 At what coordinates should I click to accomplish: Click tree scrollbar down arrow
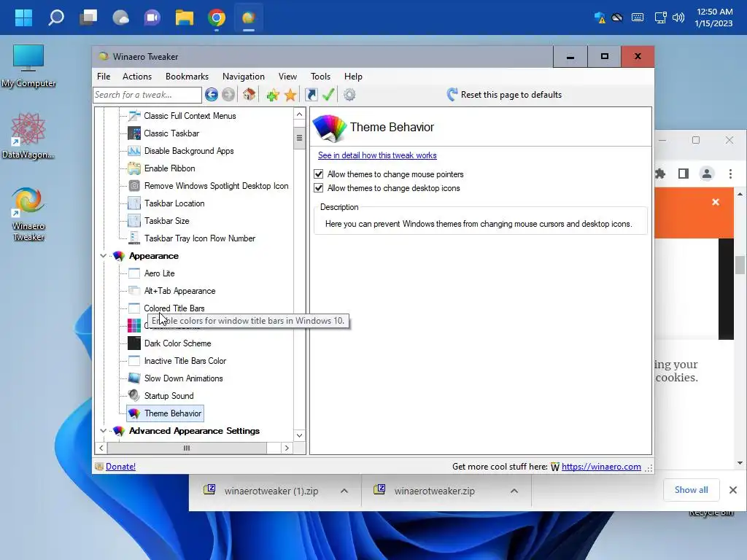[299, 435]
